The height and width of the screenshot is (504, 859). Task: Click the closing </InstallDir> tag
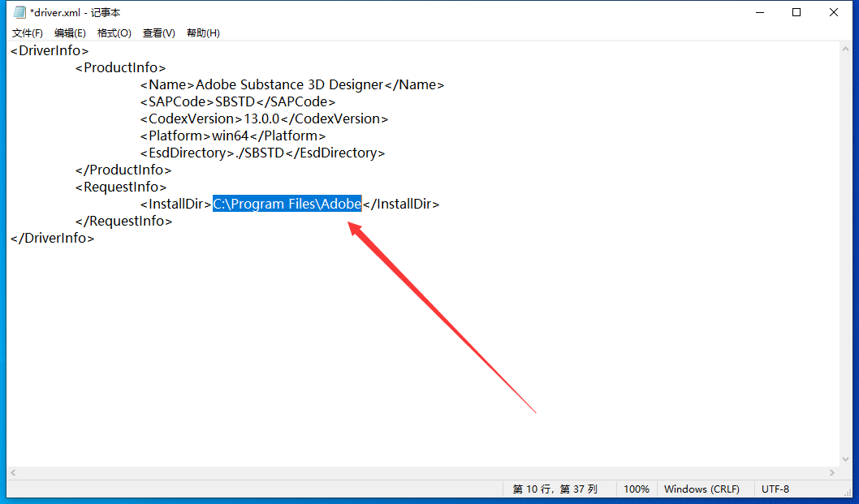point(401,204)
